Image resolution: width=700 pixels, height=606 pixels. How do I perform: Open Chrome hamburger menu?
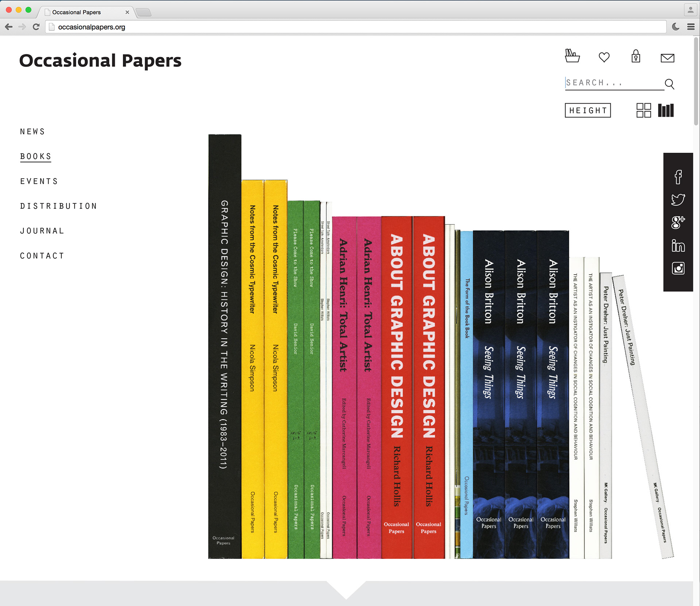pyautogui.click(x=691, y=27)
